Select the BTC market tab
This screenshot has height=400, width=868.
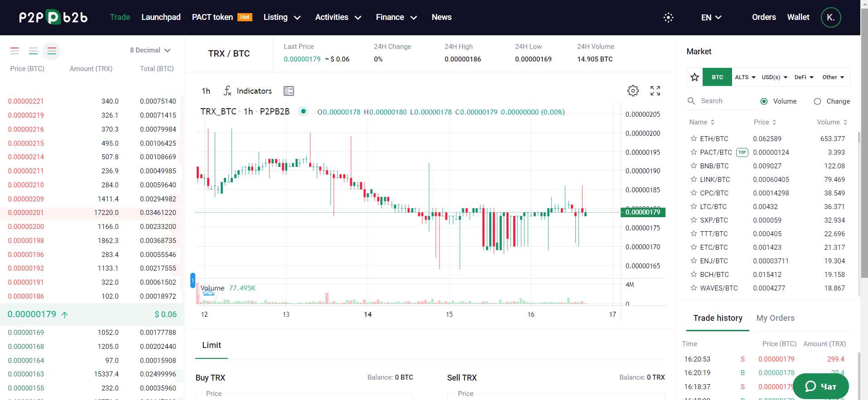click(x=717, y=77)
